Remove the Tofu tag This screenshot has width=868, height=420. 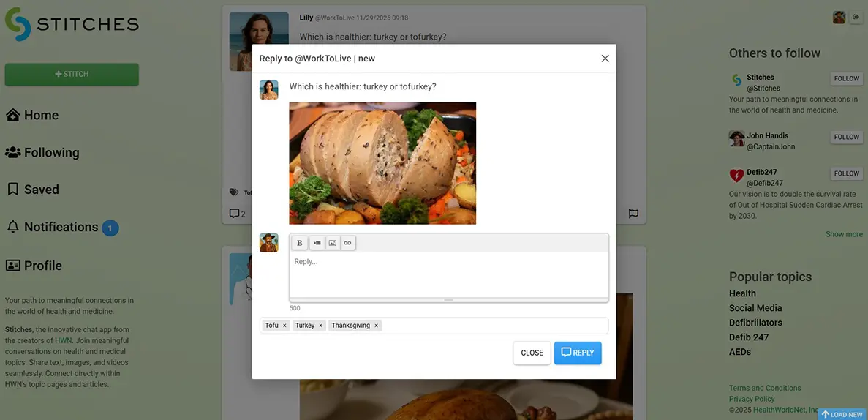pos(284,326)
